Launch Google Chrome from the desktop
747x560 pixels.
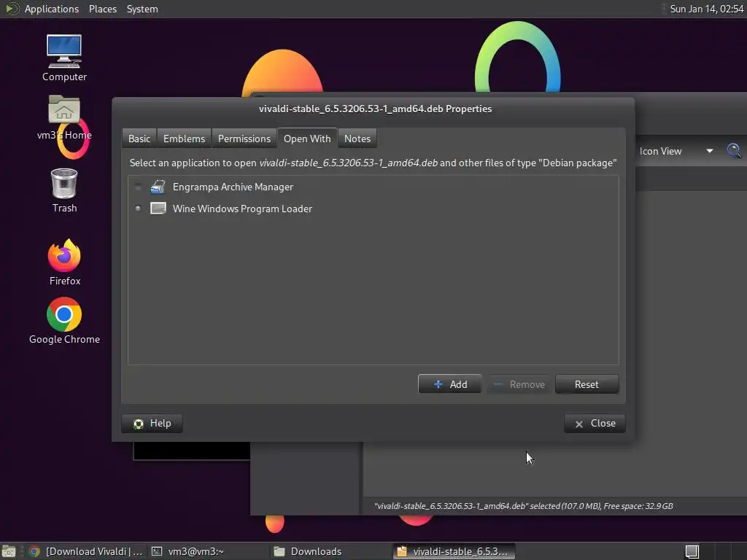(64, 321)
